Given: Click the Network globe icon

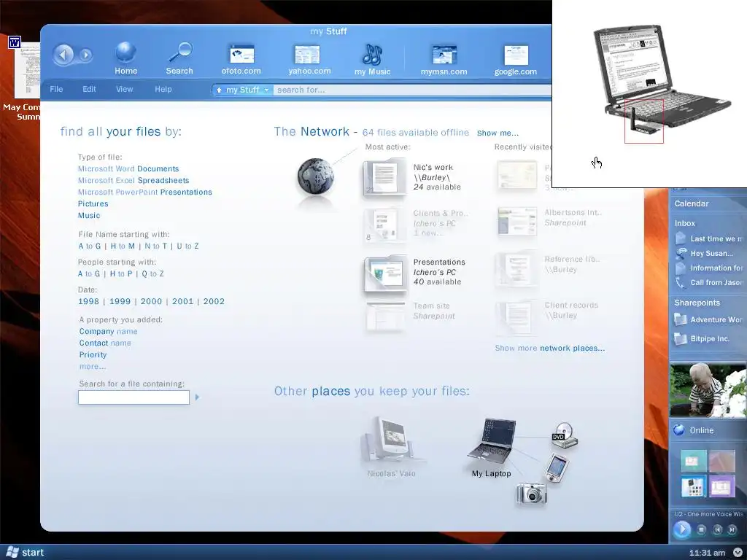Looking at the screenshot, I should pyautogui.click(x=315, y=177).
